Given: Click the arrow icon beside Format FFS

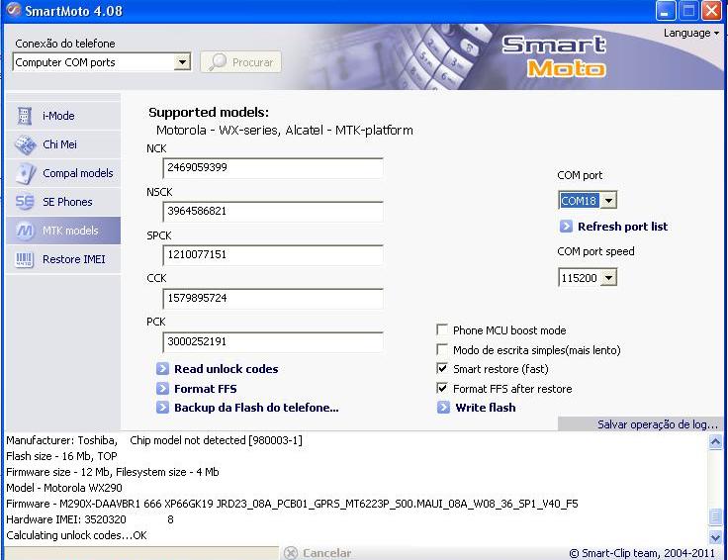Looking at the screenshot, I should click(x=162, y=388).
